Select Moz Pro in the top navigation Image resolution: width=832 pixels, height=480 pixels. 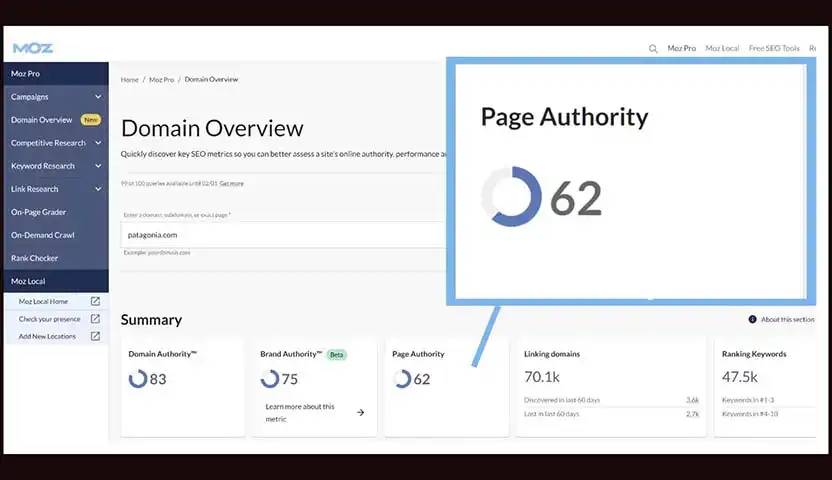pos(681,48)
